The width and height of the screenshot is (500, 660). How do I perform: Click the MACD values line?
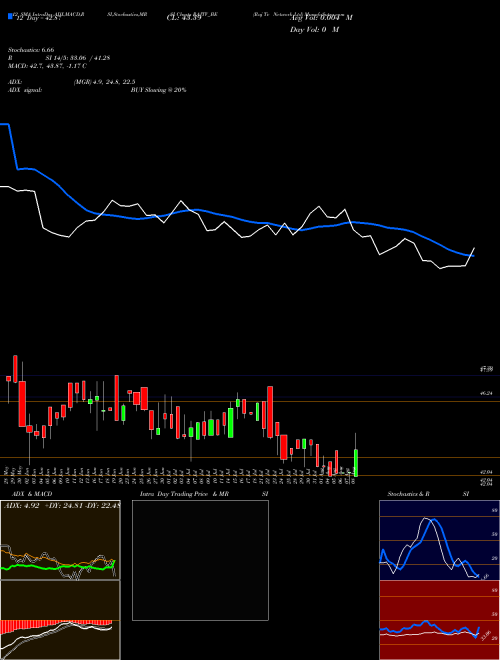coord(47,66)
